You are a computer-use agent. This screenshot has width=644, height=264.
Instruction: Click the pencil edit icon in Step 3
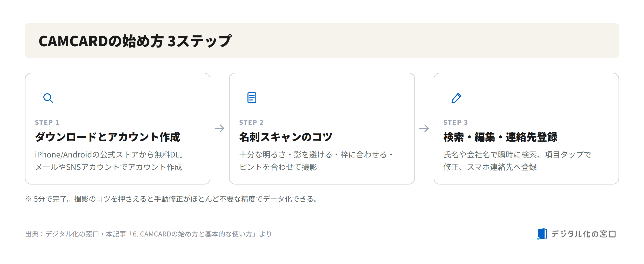tap(456, 98)
